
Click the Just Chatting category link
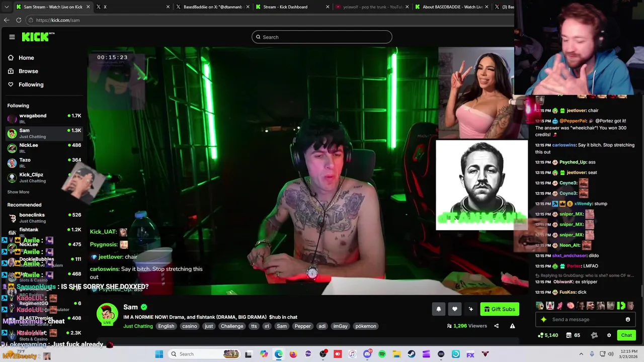click(x=138, y=326)
